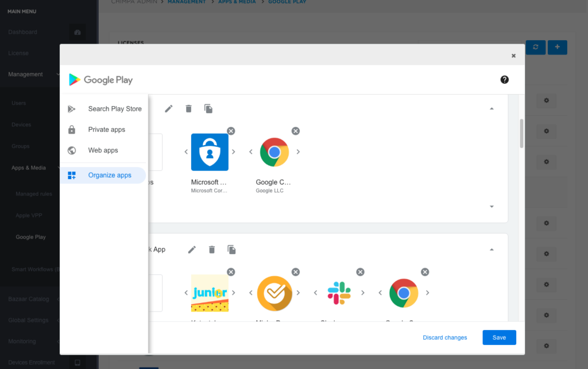Move Google Chrome right in first collection
588x369 pixels.
coord(298,152)
